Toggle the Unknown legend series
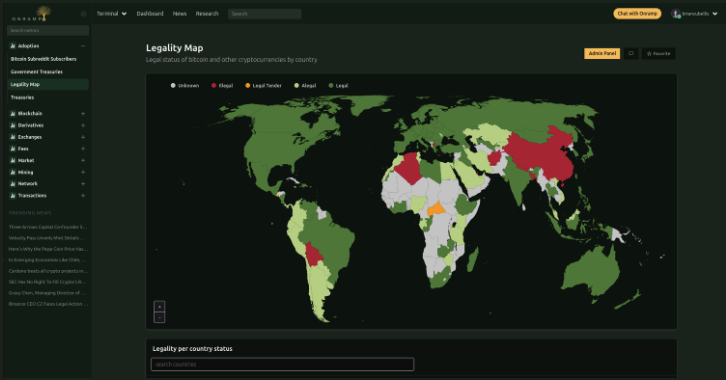This screenshot has width=726, height=380. tap(185, 86)
